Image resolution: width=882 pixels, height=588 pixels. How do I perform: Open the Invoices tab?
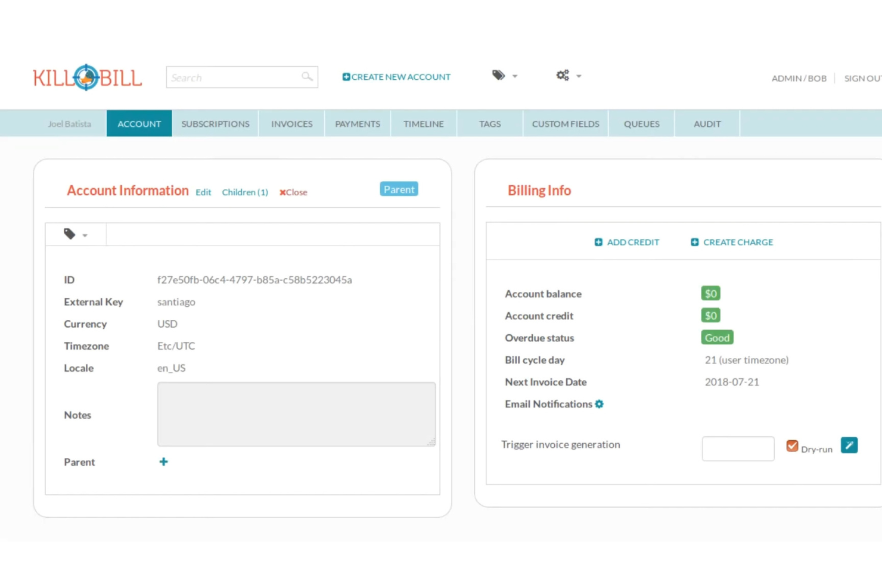pos(291,124)
